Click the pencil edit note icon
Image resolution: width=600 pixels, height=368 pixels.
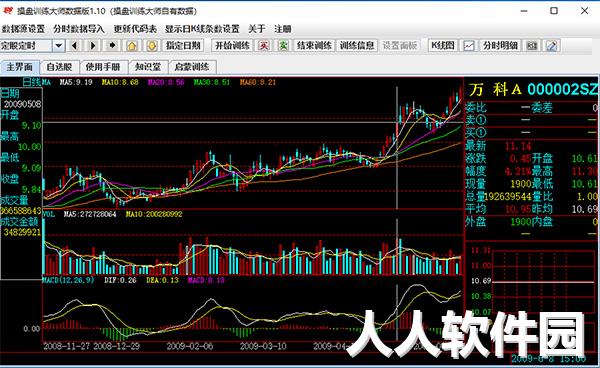[x=551, y=46]
